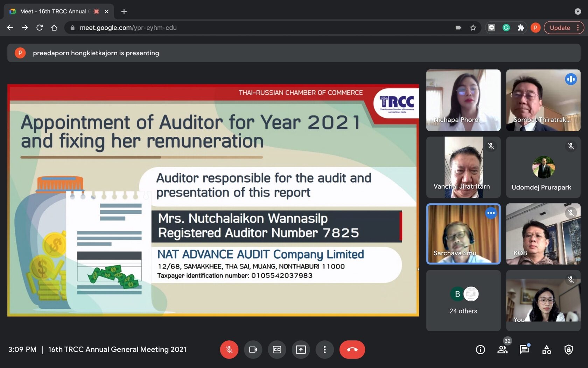This screenshot has height=368, width=588.
Task: Open the chat panel
Action: tap(524, 349)
